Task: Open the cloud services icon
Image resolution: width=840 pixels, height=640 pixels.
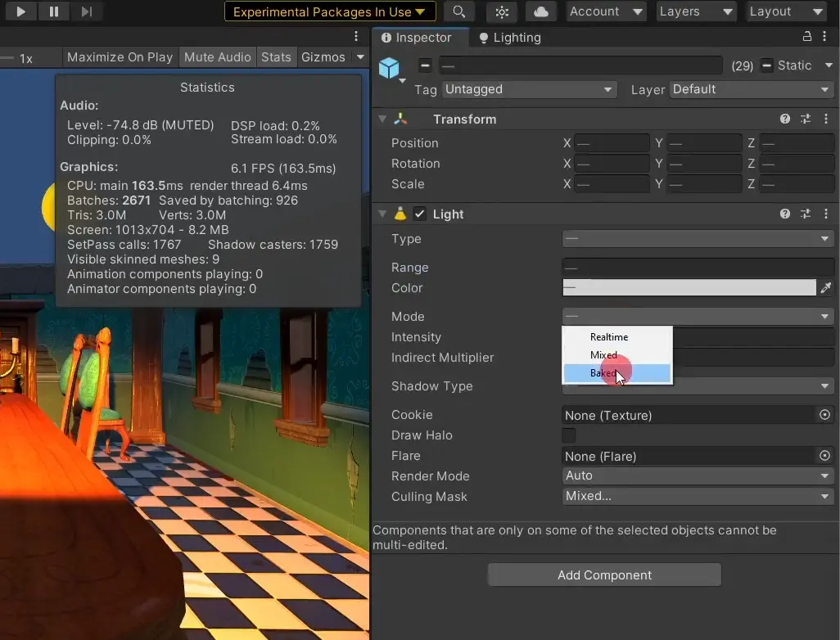Action: [540, 11]
